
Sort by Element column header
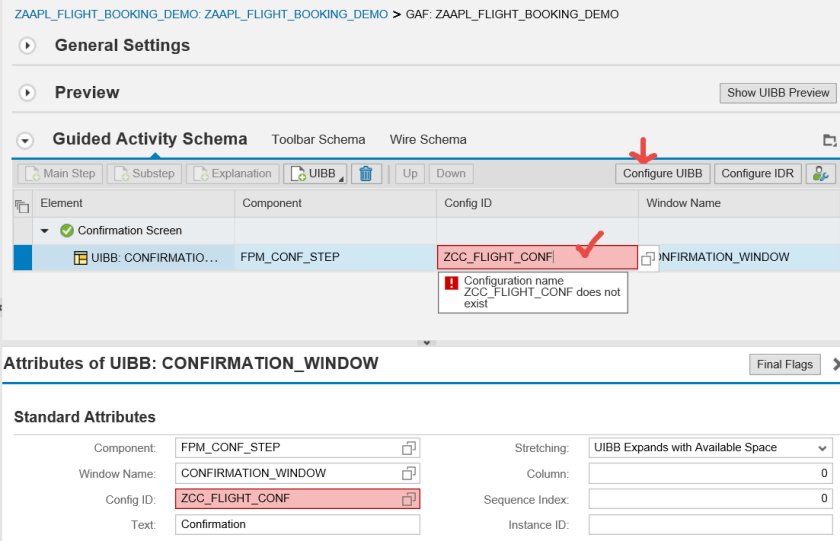tap(133, 203)
